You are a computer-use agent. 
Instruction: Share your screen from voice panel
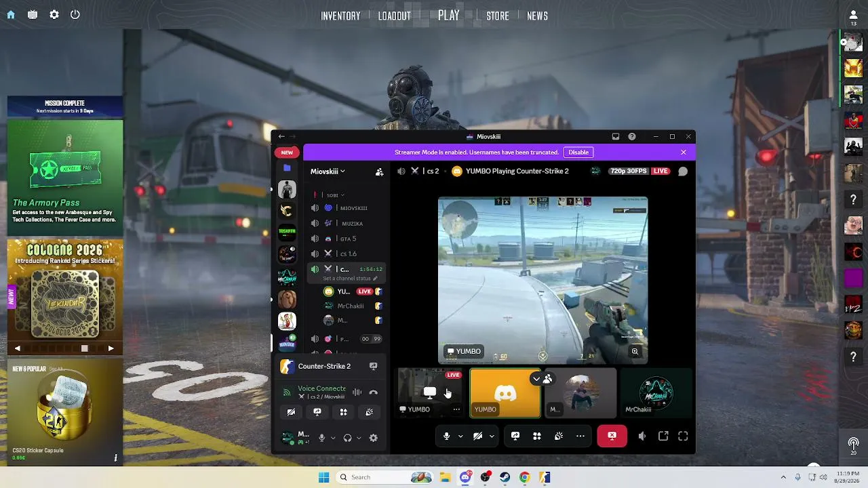pos(317,412)
